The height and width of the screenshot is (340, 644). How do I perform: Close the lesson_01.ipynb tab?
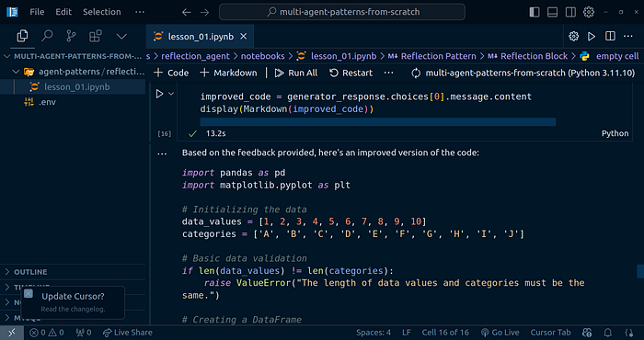(244, 37)
